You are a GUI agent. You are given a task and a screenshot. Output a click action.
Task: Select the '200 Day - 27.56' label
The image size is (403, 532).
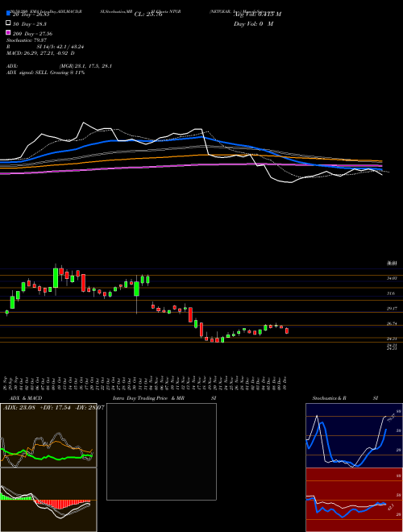[32, 34]
